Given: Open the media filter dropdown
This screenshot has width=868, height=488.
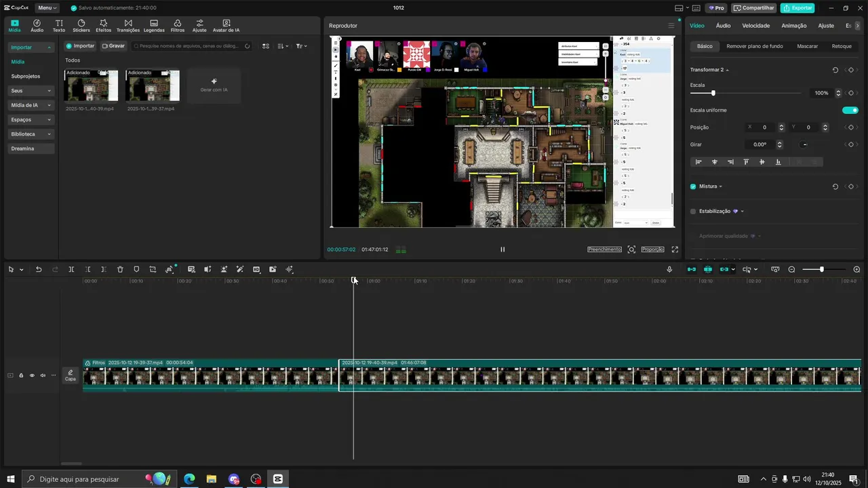Looking at the screenshot, I should [302, 46].
